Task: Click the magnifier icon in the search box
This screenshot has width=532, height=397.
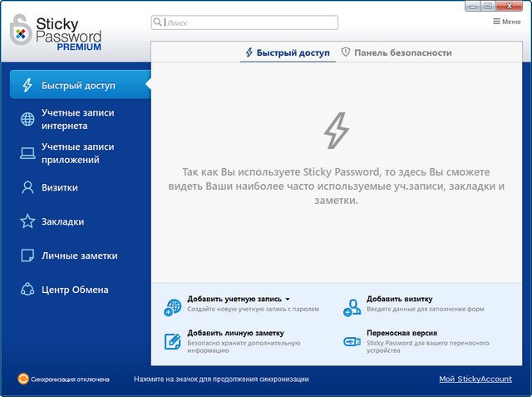Action: point(157,22)
